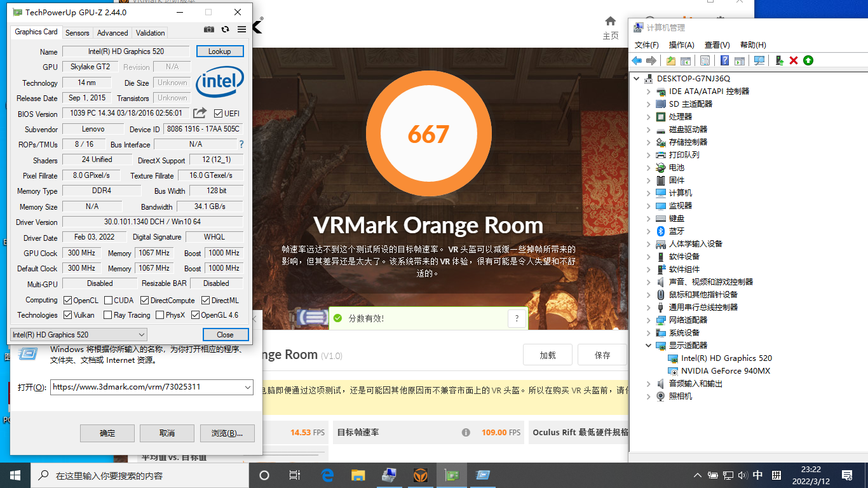Click red X Uninstall device icon
868x488 pixels.
coord(794,60)
